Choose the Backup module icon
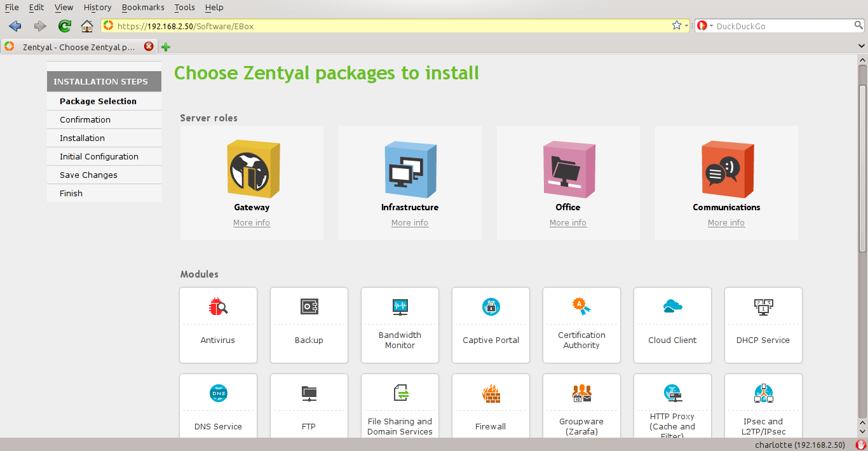 tap(309, 307)
